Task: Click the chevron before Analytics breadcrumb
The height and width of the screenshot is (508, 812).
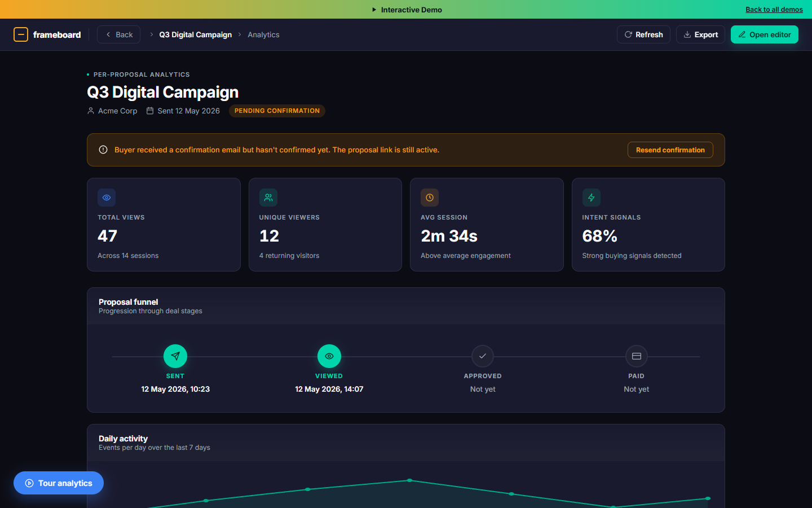Action: [x=240, y=34]
